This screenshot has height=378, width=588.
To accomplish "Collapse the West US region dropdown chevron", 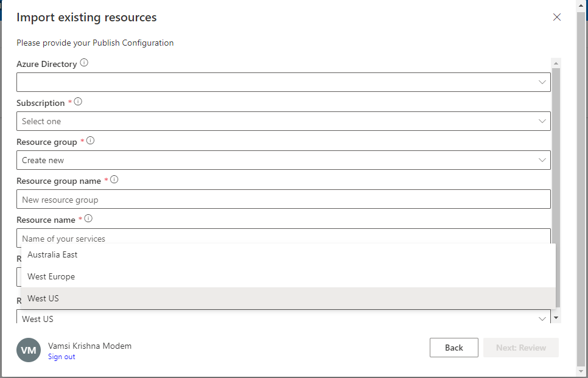I will pyautogui.click(x=542, y=319).
